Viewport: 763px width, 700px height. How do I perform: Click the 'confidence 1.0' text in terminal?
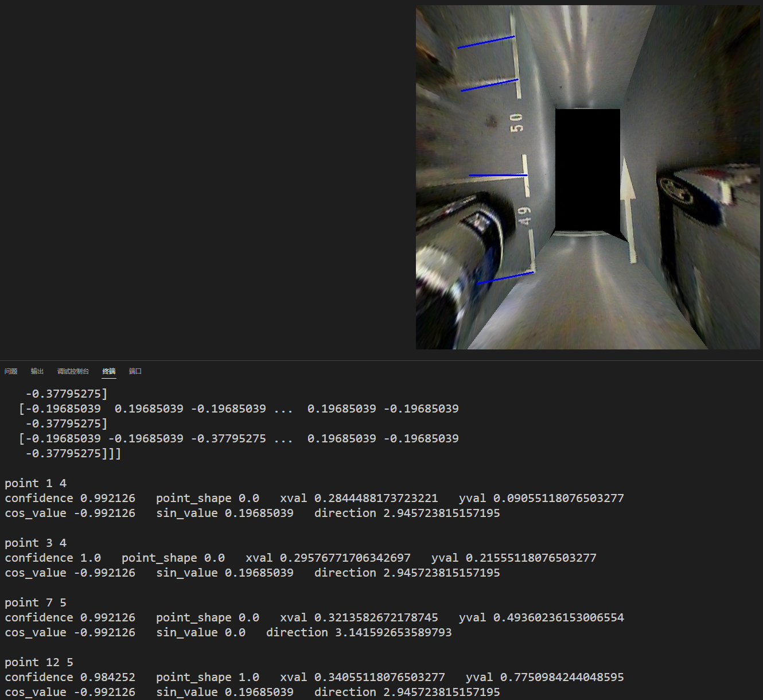[53, 558]
